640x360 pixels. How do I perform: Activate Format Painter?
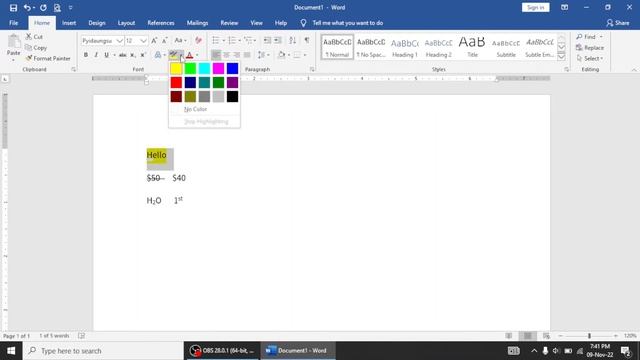point(48,58)
